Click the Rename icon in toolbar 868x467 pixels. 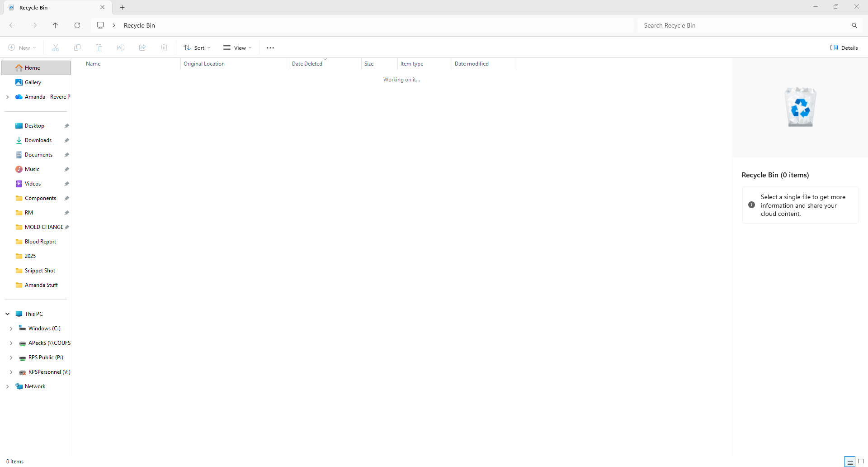coord(121,48)
